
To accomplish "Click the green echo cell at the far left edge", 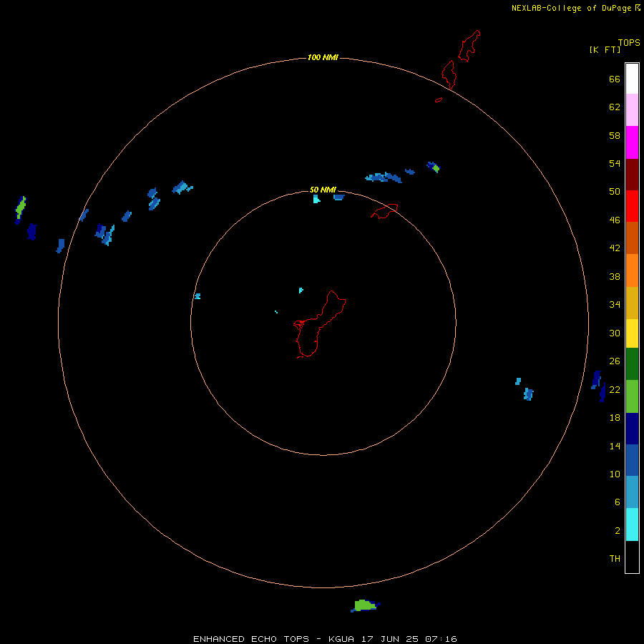I will tap(20, 210).
